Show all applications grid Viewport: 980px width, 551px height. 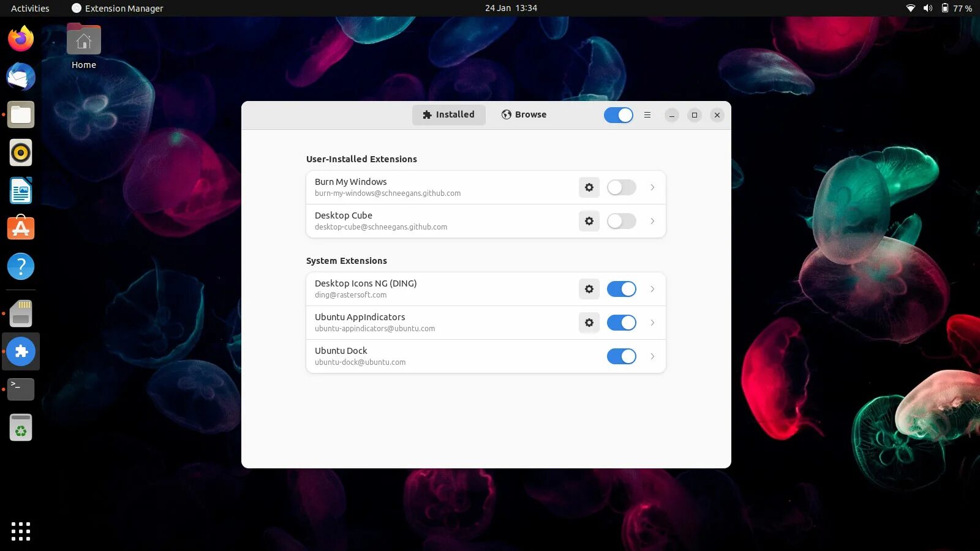pyautogui.click(x=21, y=531)
